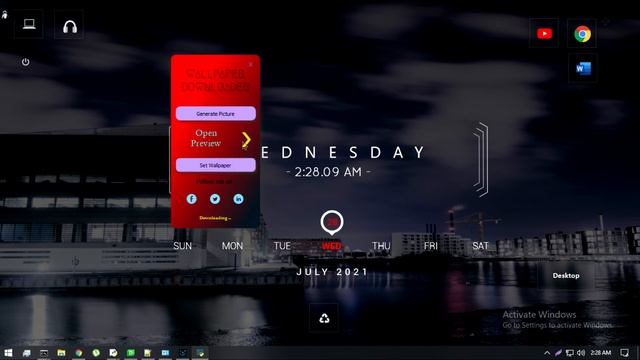The height and width of the screenshot is (360, 640).
Task: Open Task View from the taskbar
Action: pos(27,353)
